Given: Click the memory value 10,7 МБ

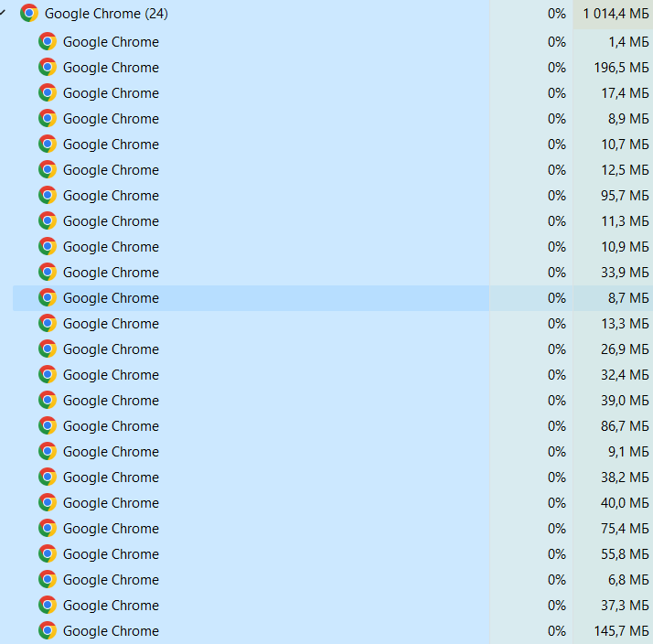Looking at the screenshot, I should (625, 145).
